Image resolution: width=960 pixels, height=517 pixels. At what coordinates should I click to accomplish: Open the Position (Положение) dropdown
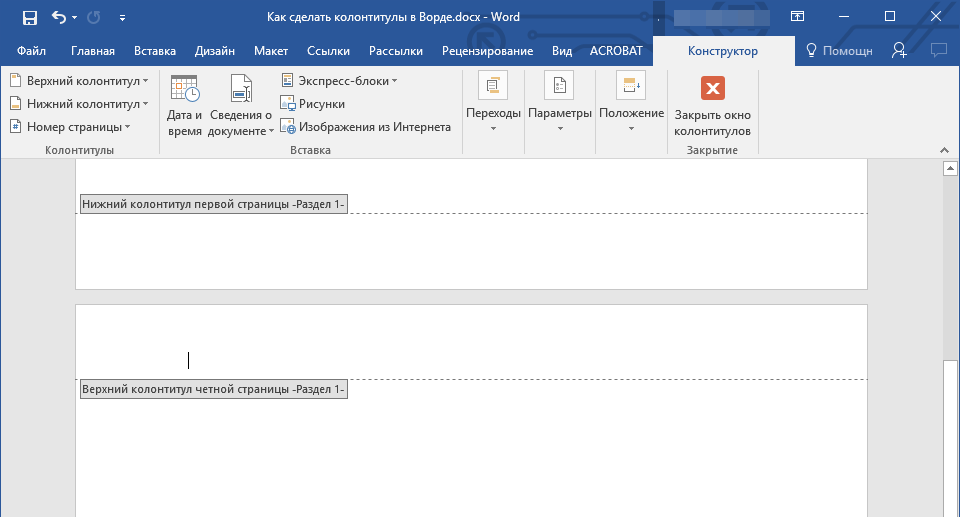(631, 104)
